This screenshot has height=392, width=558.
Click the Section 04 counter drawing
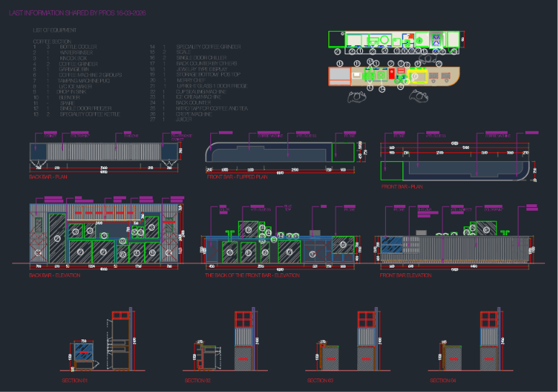coord(452,357)
